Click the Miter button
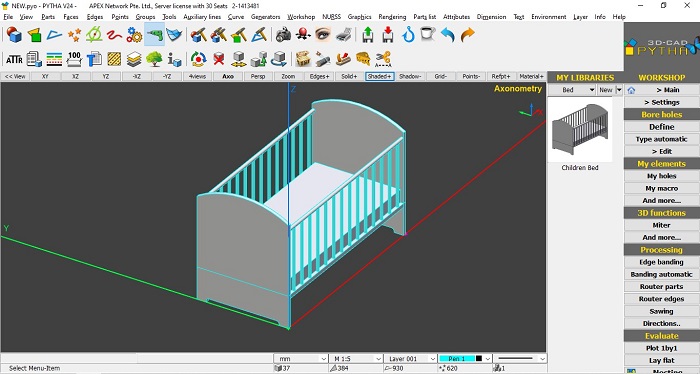Image resolution: width=700 pixels, height=374 pixels. point(661,225)
